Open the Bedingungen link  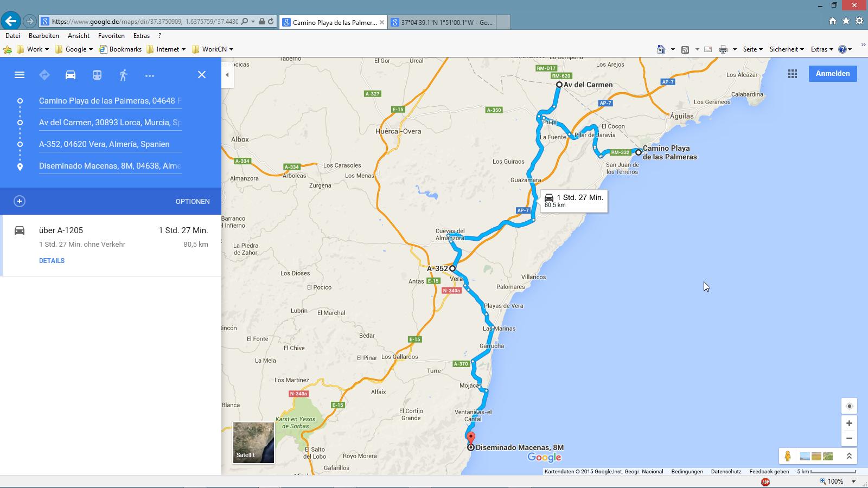coord(687,472)
